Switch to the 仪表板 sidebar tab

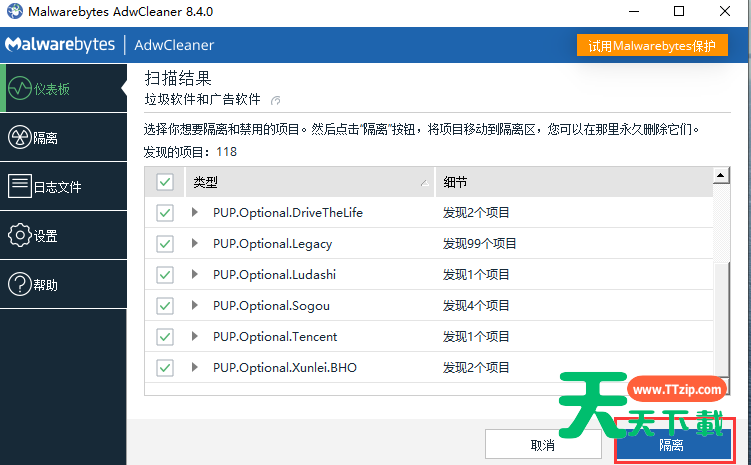pos(63,89)
